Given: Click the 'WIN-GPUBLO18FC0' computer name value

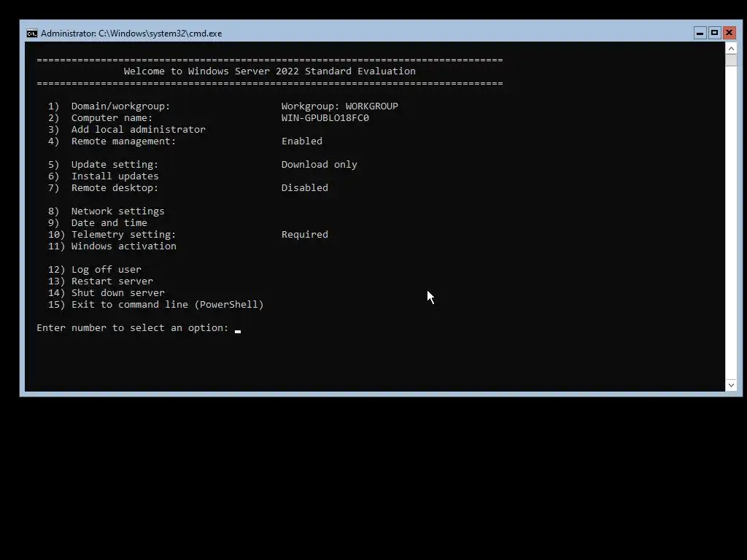Looking at the screenshot, I should (325, 117).
